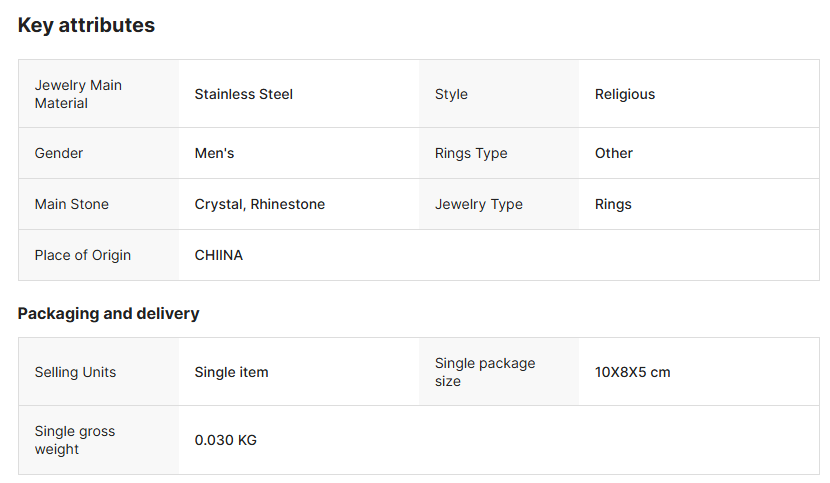Select the Single package size label
Screen dimensions: 830x483
pyautogui.click(x=485, y=372)
